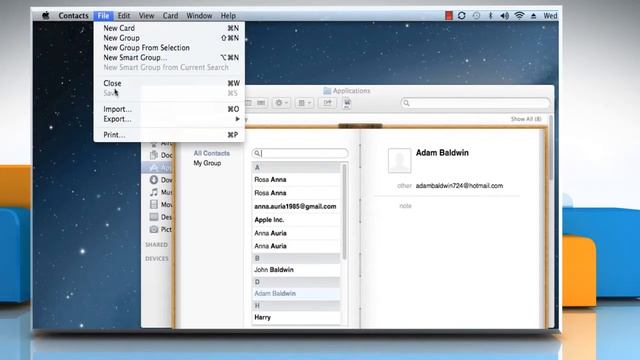The height and width of the screenshot is (360, 640).
Task: Select Apple Inc. contact
Action: coord(296,220)
